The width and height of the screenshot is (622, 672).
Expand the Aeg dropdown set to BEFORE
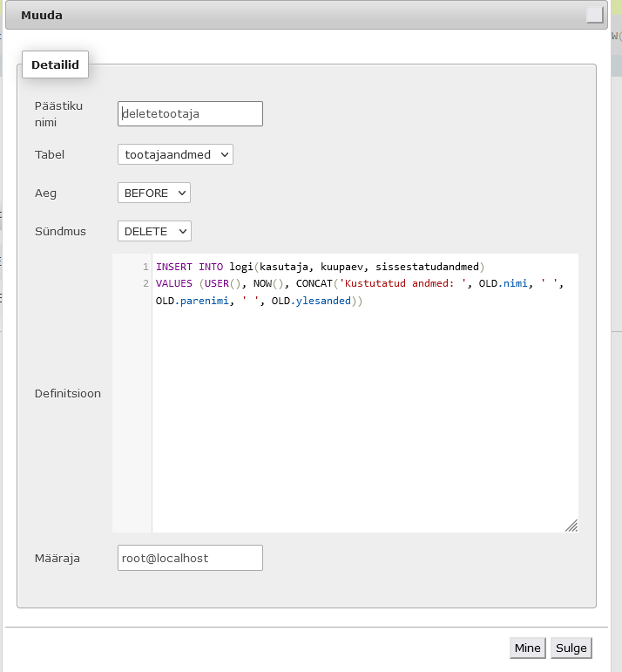coord(153,193)
